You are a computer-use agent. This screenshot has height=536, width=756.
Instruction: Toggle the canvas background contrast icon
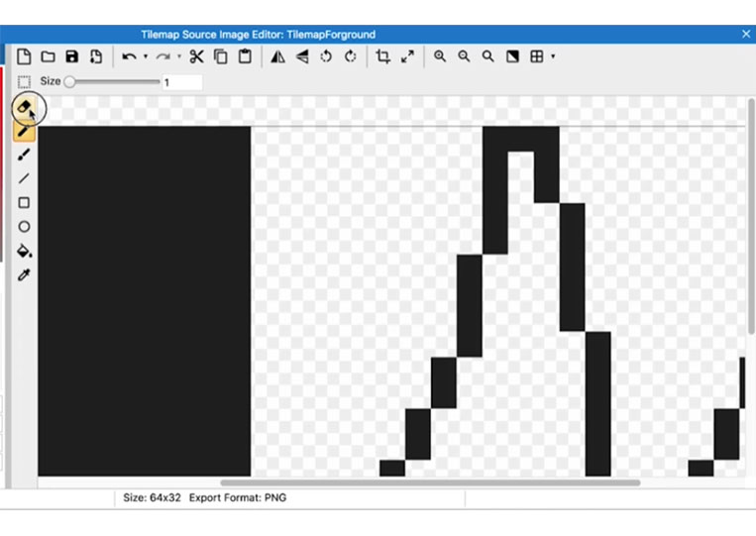[512, 56]
